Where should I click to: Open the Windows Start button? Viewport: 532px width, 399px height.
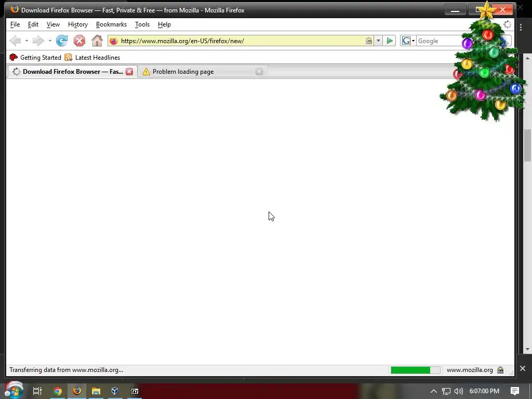click(14, 391)
